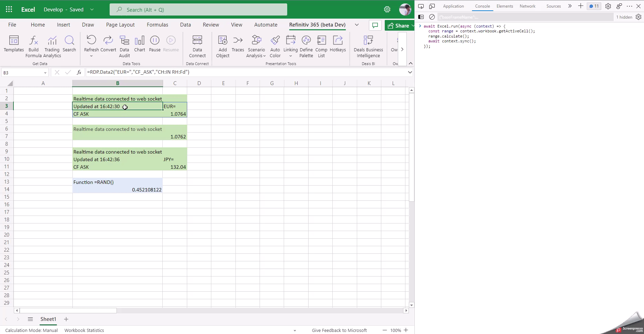644x334 pixels.
Task: Toggle inspect element mode in DevTools
Action: 421,6
